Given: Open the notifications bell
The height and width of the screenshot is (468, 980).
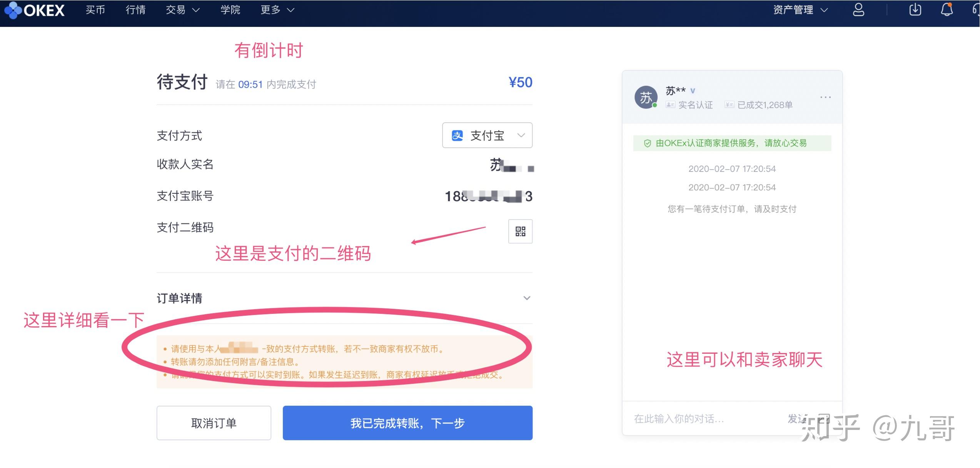Looking at the screenshot, I should 947,10.
